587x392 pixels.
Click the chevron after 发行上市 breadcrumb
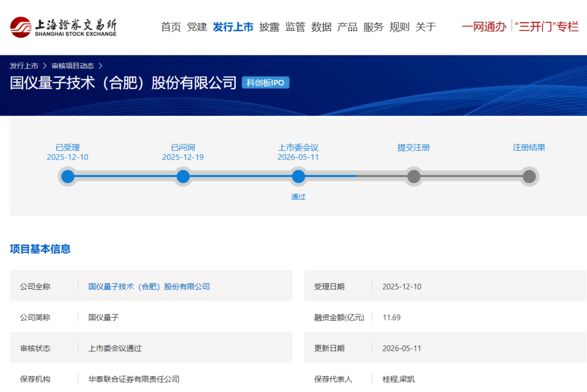[45, 66]
